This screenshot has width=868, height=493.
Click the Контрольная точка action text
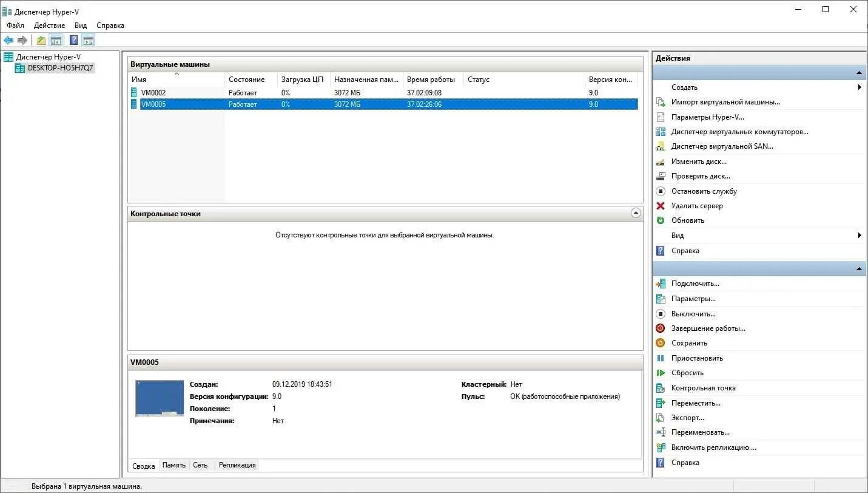click(x=703, y=388)
